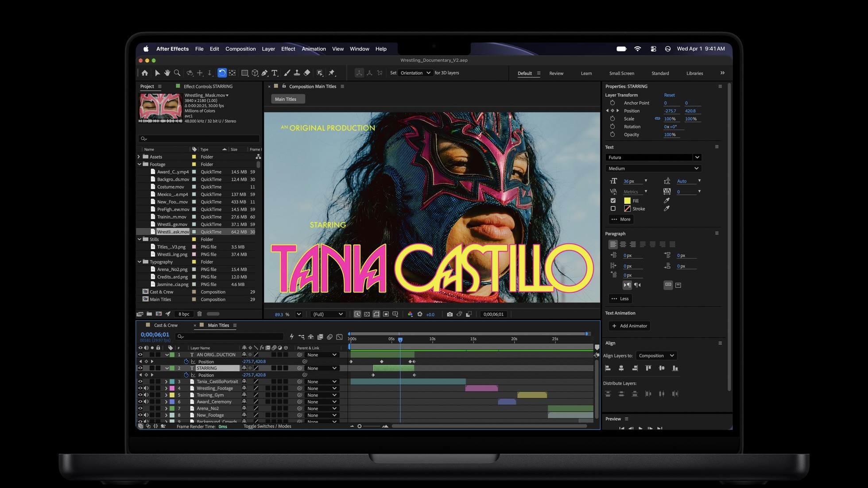
Task: Open Effect Controls STARRING tab
Action: 208,86
